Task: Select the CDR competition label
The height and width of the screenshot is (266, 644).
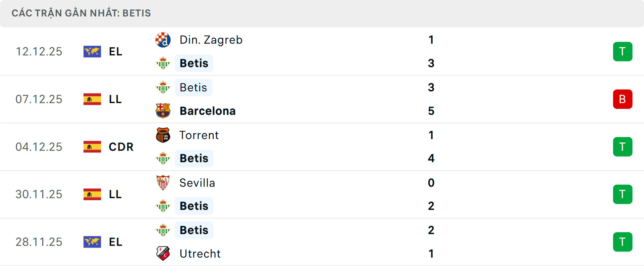Action: pyautogui.click(x=121, y=147)
